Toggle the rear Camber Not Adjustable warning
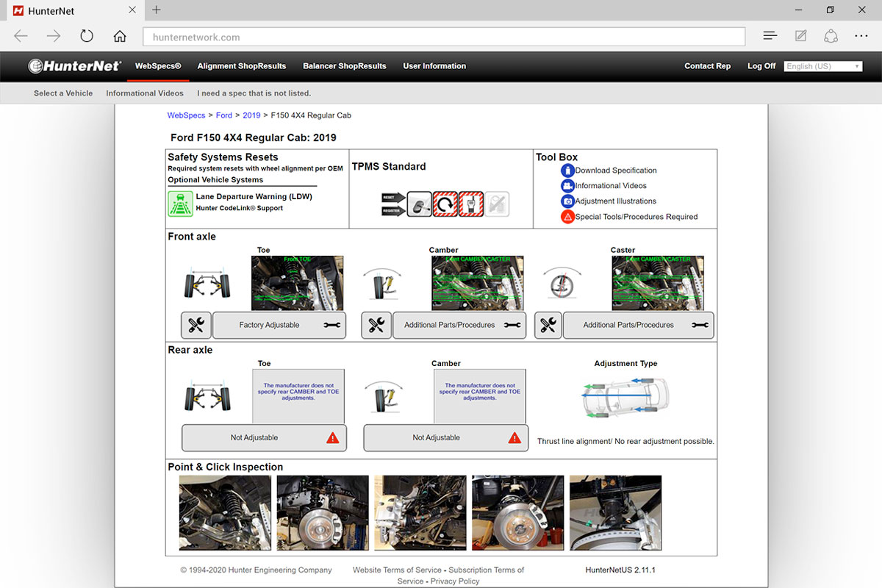This screenshot has width=882, height=588. 515,437
